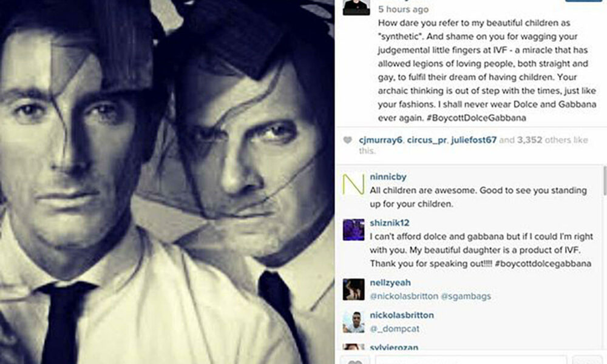Open ninnicby's green N avatar
The image size is (607, 364).
coord(353,184)
